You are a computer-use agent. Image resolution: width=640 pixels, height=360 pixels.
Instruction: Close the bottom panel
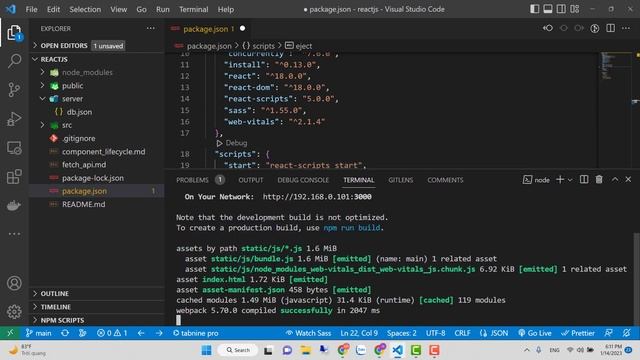[628, 180]
